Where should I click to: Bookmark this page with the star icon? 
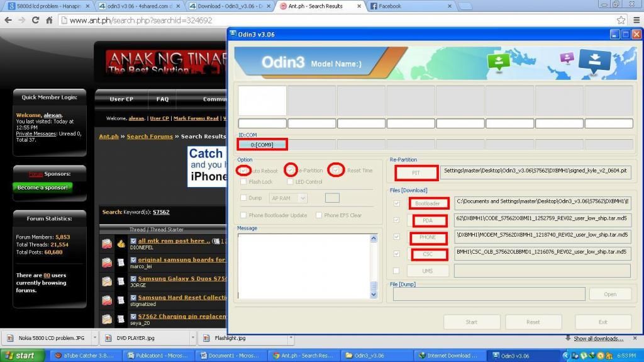click(621, 20)
